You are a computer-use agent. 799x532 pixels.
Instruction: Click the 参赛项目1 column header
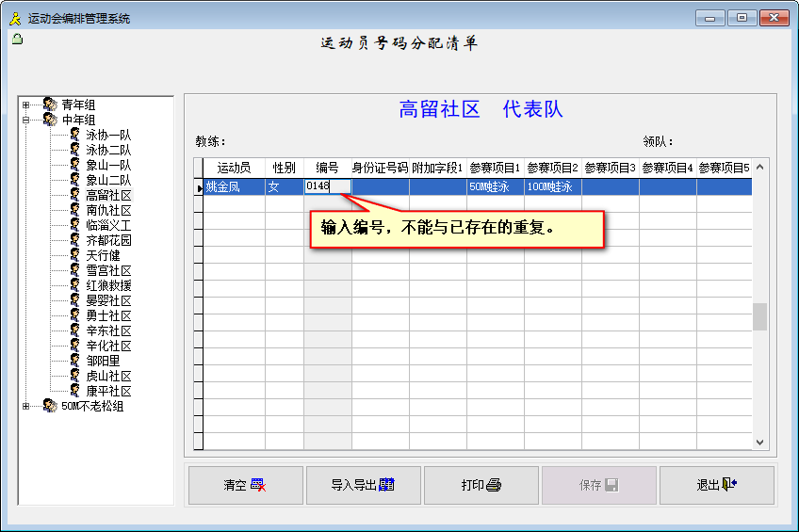pyautogui.click(x=496, y=168)
